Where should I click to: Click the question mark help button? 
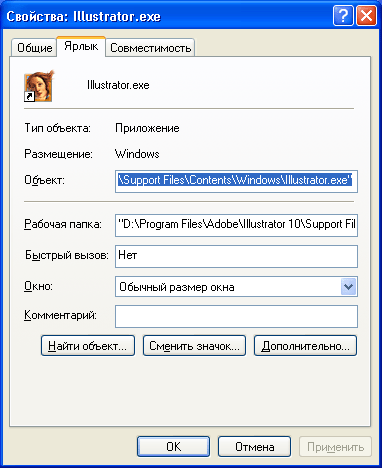coord(343,15)
